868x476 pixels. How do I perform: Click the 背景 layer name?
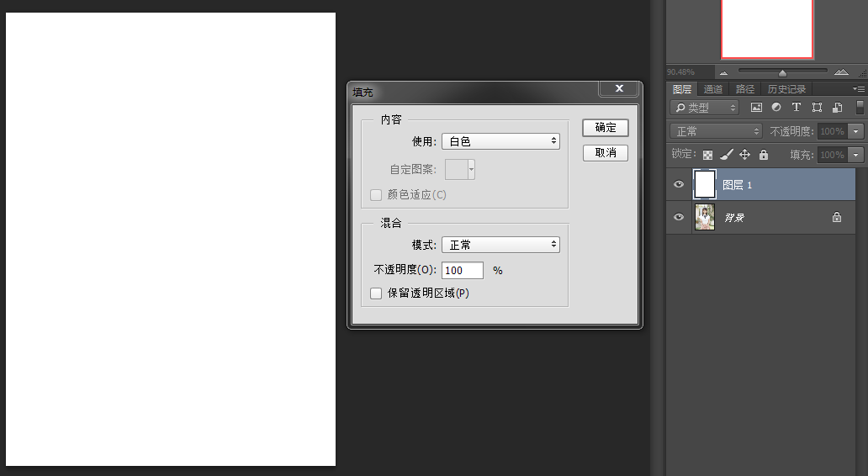[x=734, y=218]
